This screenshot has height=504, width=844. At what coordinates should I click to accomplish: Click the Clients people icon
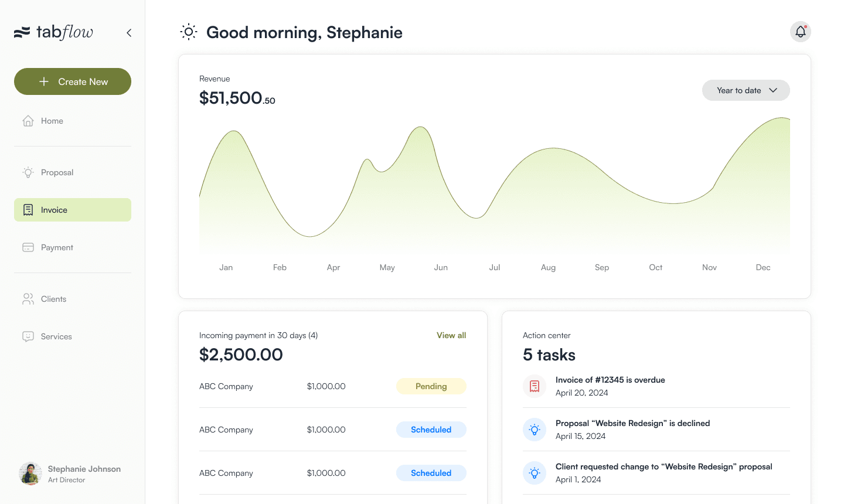[x=28, y=299]
